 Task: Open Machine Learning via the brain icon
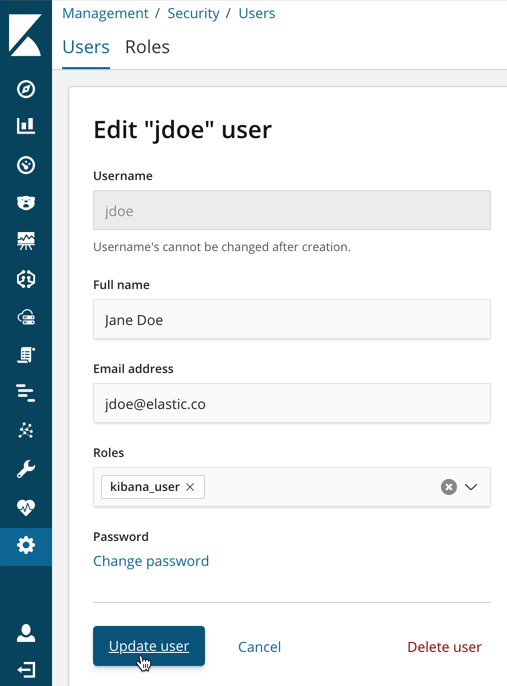[26, 279]
